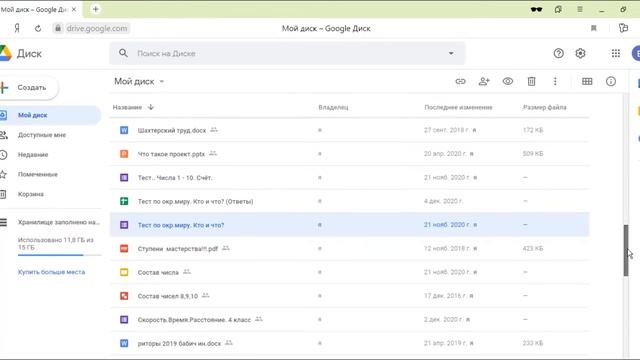Select Состав чисел 8,9,10 file
The width and height of the screenshot is (640, 360).
[x=349, y=296]
